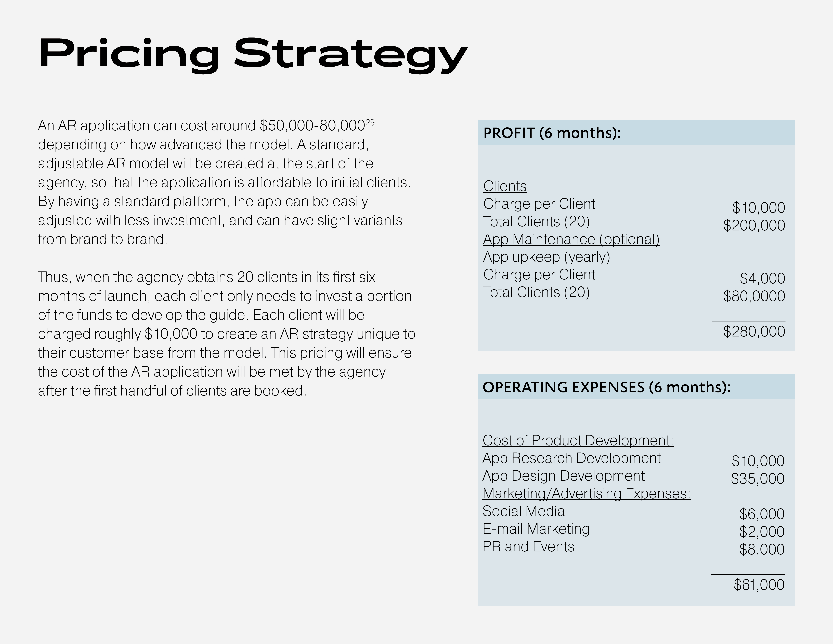Click the $35,000 design development amount
The width and height of the screenshot is (833, 644).
click(x=758, y=479)
